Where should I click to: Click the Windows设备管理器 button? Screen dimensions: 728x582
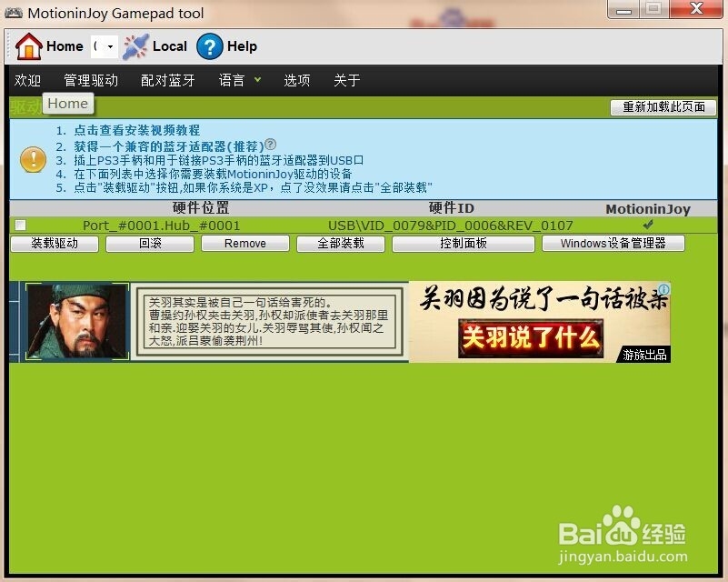click(613, 244)
